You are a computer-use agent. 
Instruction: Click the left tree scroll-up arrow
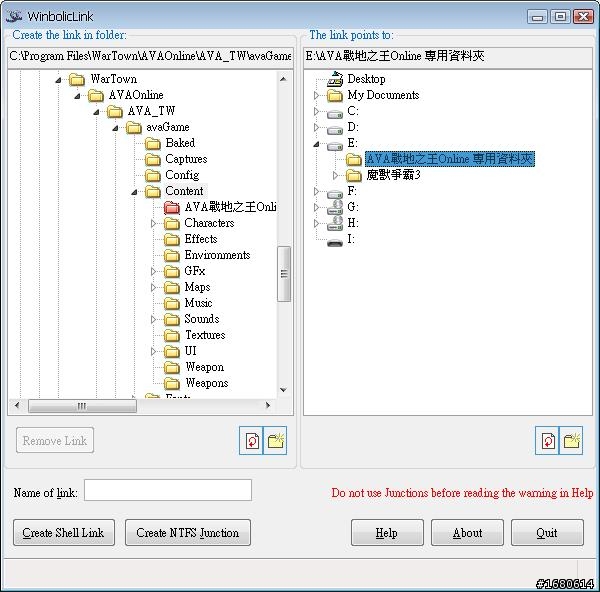284,79
